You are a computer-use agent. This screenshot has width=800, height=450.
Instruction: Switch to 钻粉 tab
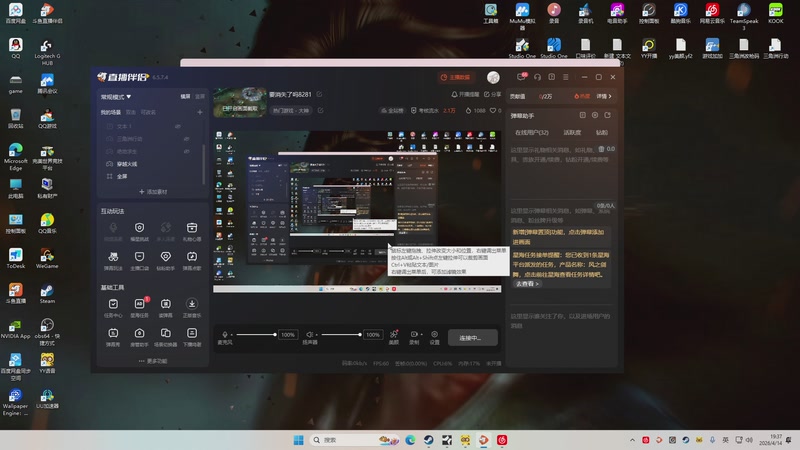pyautogui.click(x=602, y=132)
